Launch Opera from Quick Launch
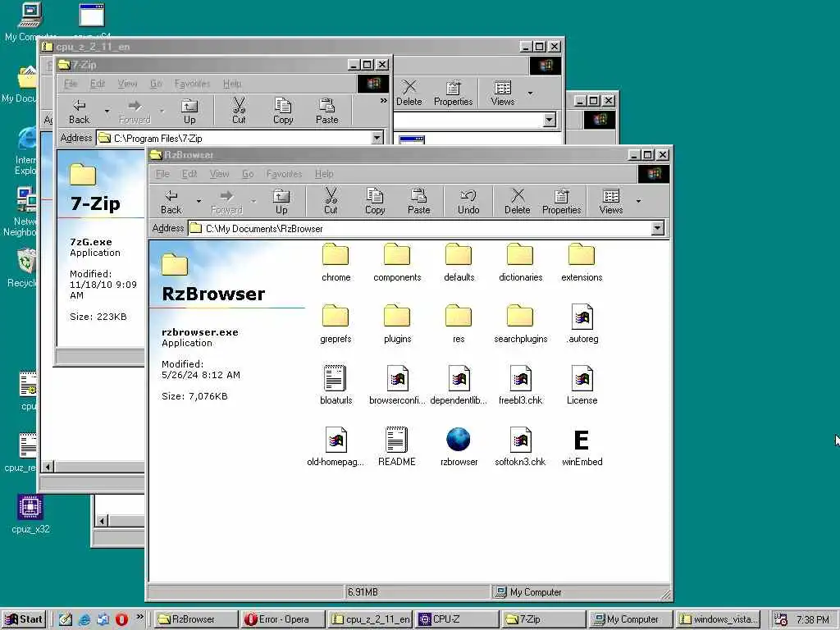The image size is (840, 630). [x=121, y=619]
